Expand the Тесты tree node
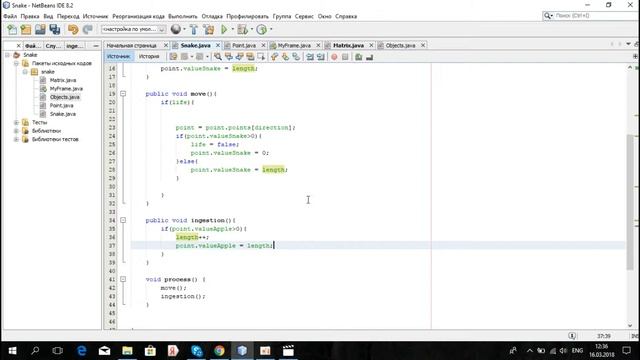This screenshot has width=640, height=360. pyautogui.click(x=16, y=122)
